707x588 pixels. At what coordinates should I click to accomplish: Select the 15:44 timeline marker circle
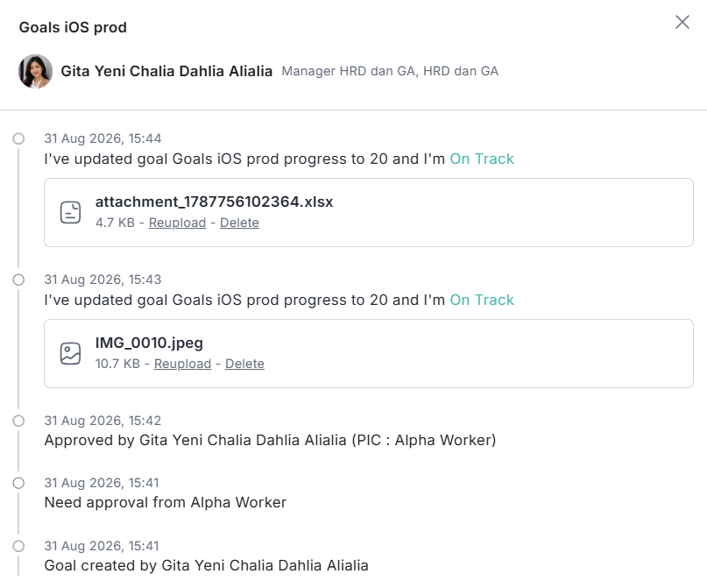click(x=18, y=138)
